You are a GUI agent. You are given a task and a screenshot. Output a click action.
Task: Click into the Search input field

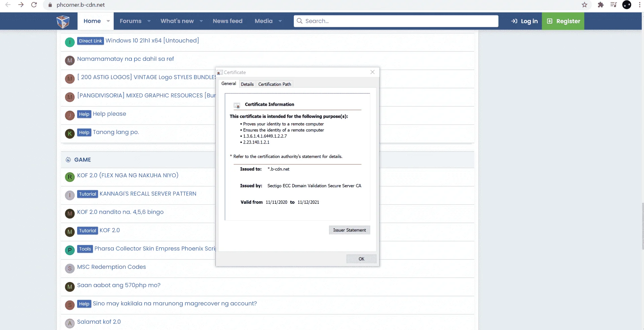click(396, 21)
